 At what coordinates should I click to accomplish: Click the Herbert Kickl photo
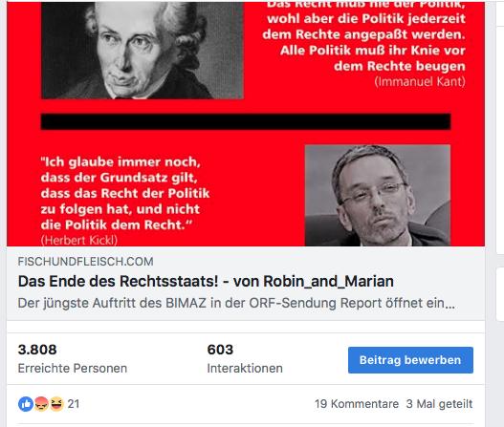378,196
